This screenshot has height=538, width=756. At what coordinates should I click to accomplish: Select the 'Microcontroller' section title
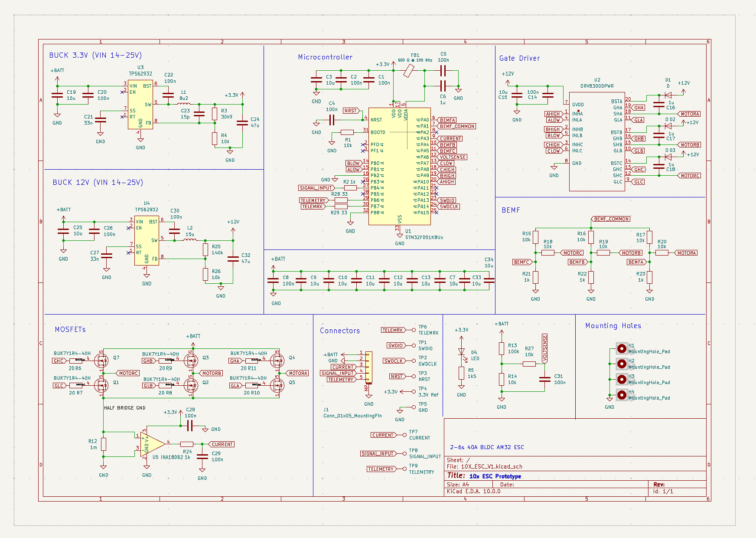(325, 57)
